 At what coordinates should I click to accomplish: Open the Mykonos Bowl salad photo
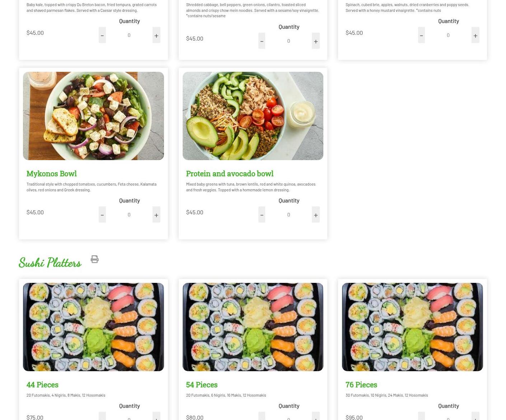click(x=93, y=116)
